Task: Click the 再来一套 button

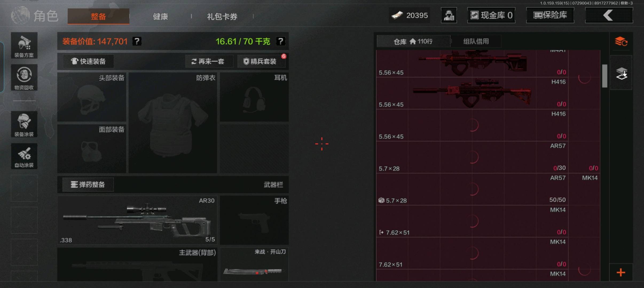Action: point(208,61)
